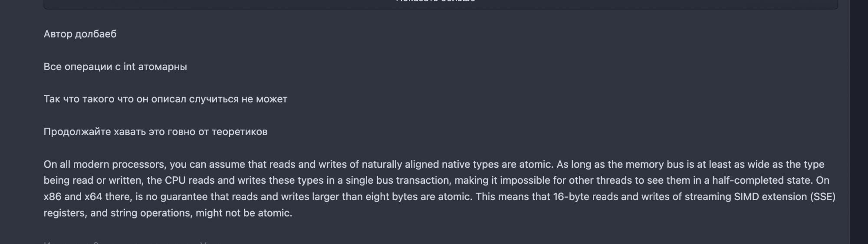Click the line "Автор долбаеб"
Viewport: 868px width, 244px height.
[x=80, y=34]
